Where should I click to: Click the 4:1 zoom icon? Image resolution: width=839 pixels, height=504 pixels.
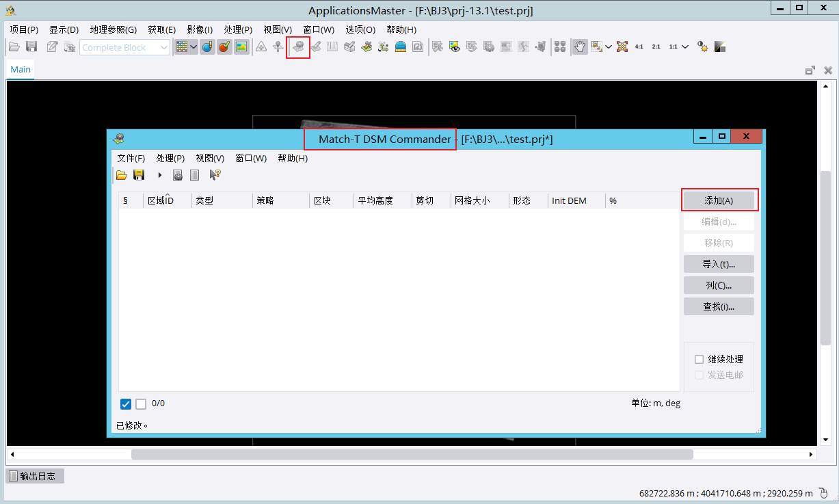pos(639,47)
